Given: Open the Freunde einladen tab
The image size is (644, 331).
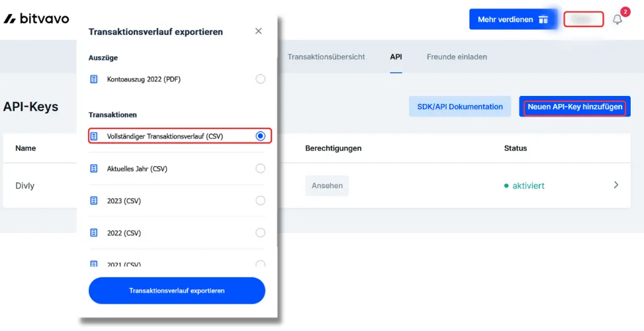Looking at the screenshot, I should pyautogui.click(x=457, y=57).
